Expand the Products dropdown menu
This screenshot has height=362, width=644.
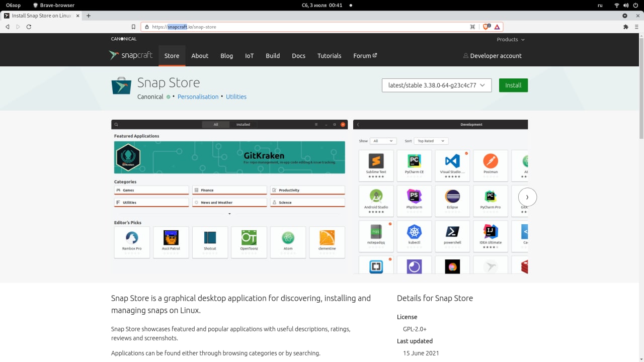tap(511, 39)
